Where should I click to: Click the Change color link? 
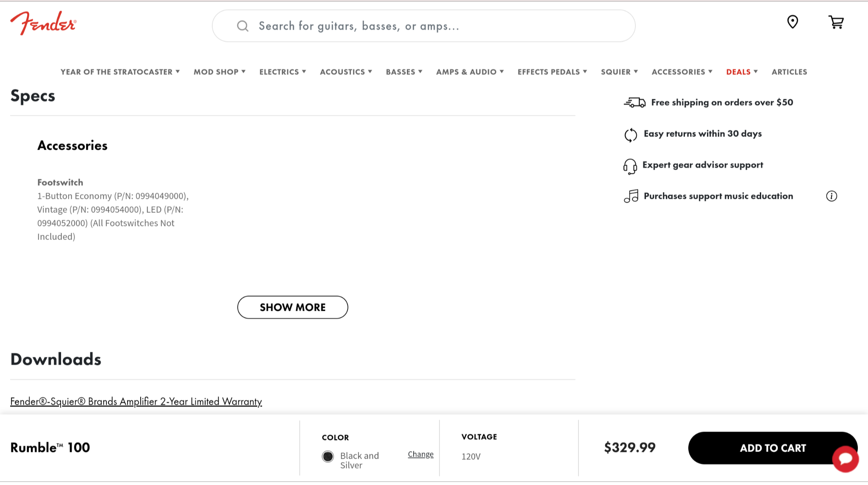point(420,454)
